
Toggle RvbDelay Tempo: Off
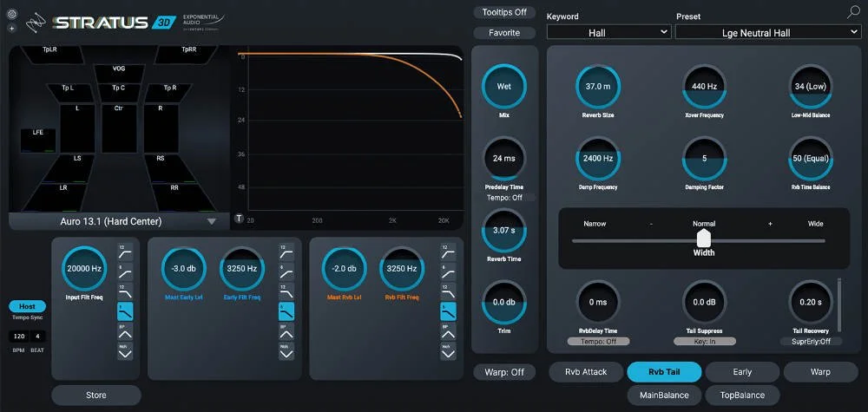pyautogui.click(x=598, y=341)
